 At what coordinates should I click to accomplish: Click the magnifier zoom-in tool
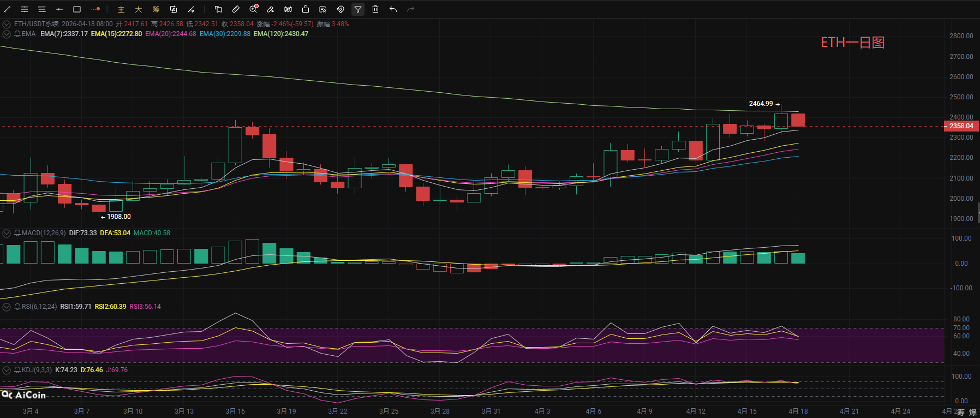(x=253, y=9)
